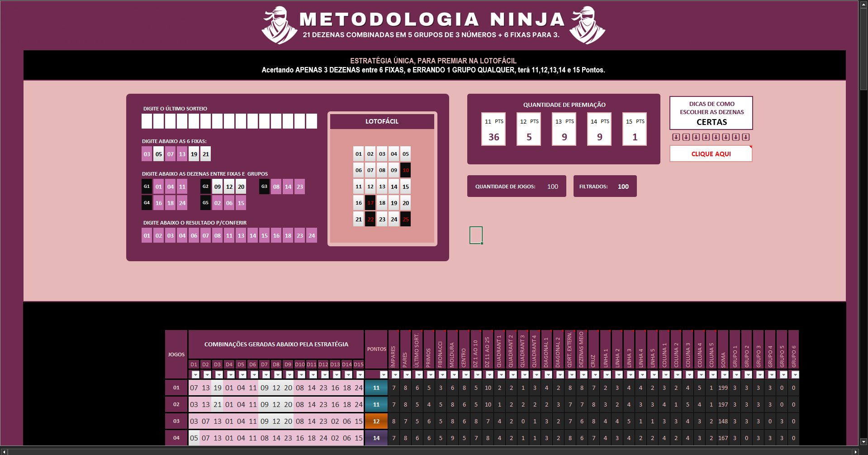Select cell 18 in group G4
The width and height of the screenshot is (868, 455).
171,203
